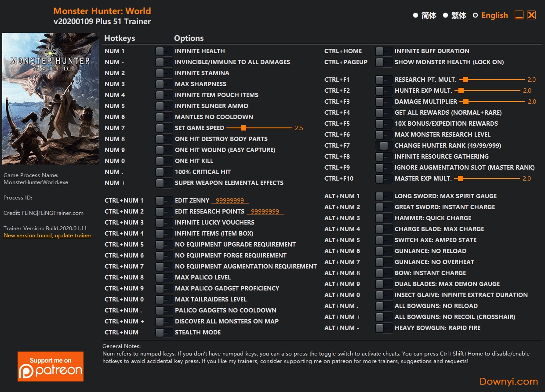Open the 'New version found, update trainer' link

coord(47,236)
